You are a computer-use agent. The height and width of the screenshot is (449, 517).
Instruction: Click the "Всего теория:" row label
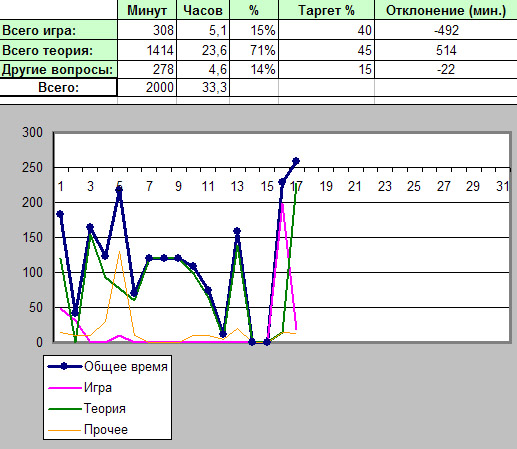(59, 50)
